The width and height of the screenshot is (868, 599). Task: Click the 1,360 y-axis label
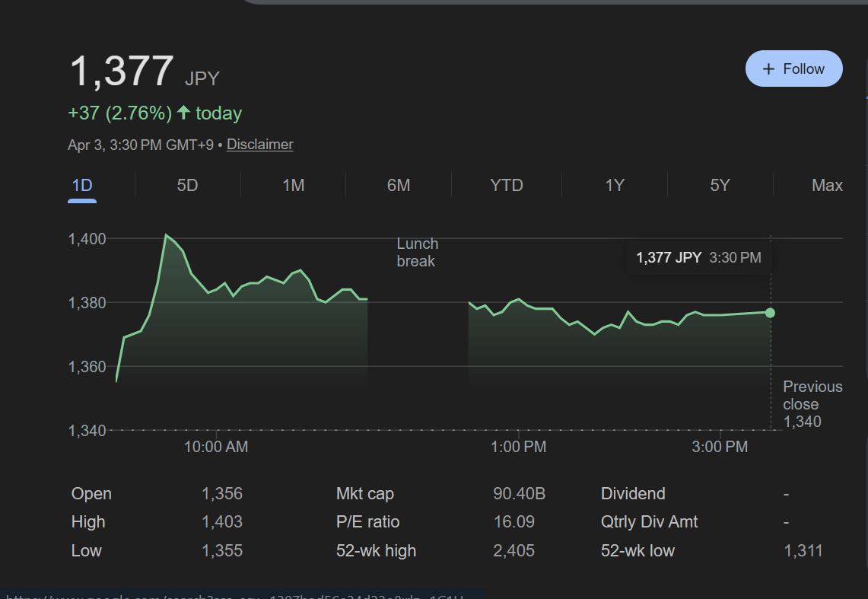click(x=87, y=367)
